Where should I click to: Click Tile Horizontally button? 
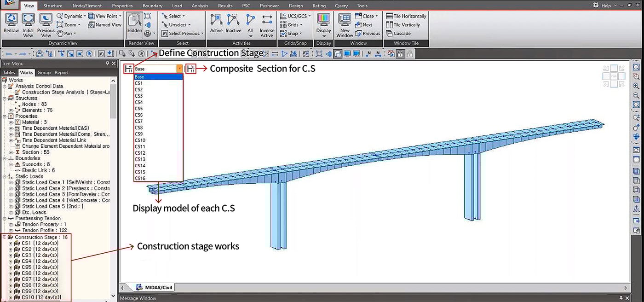point(406,16)
